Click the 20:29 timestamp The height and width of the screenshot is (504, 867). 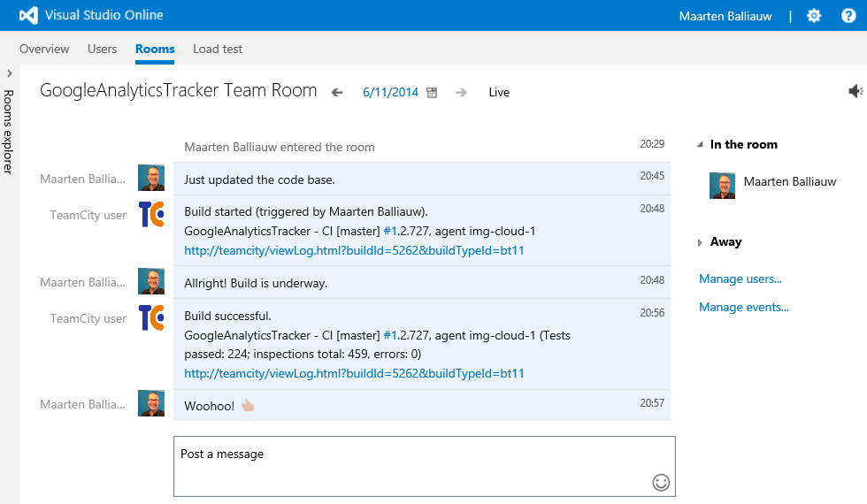coord(652,143)
